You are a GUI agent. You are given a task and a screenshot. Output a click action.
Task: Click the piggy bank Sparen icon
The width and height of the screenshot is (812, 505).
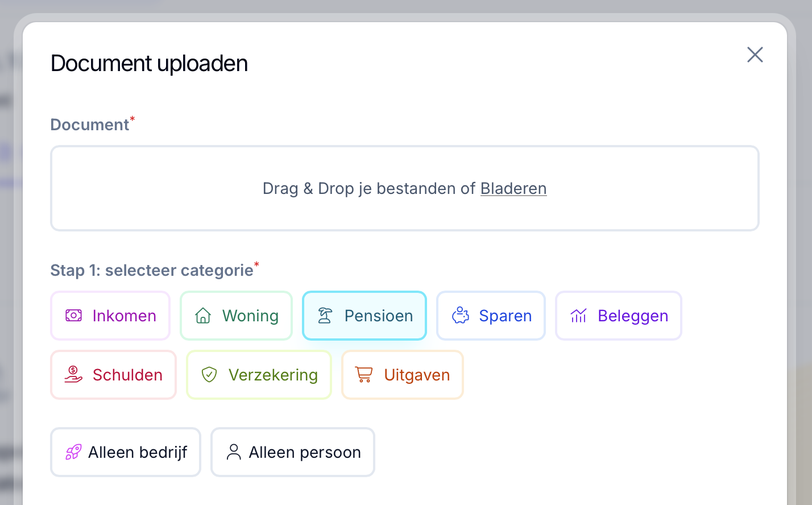tap(460, 316)
